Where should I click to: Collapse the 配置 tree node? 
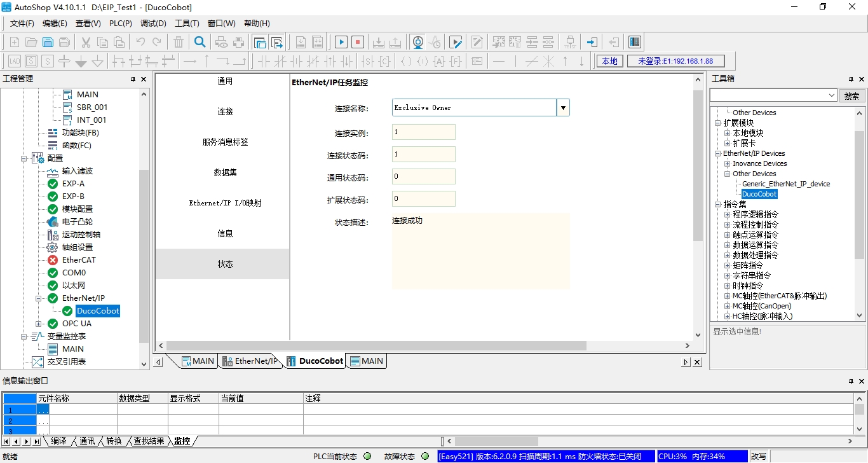[25, 158]
